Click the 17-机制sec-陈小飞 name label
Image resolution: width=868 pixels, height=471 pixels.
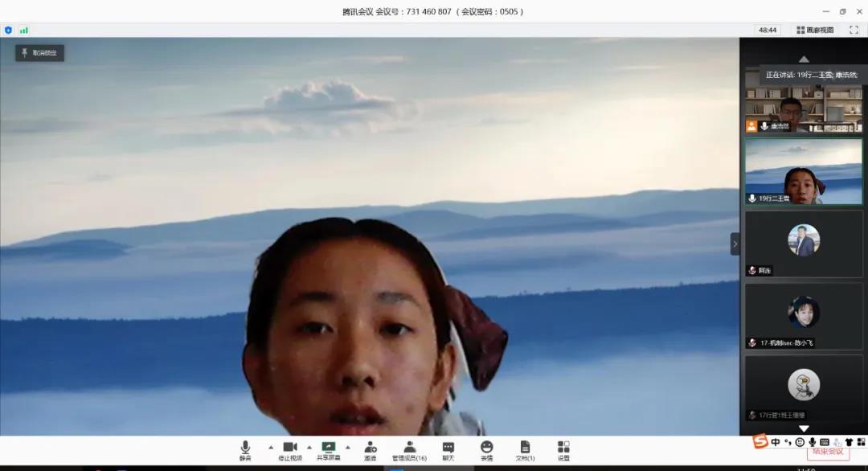[787, 342]
